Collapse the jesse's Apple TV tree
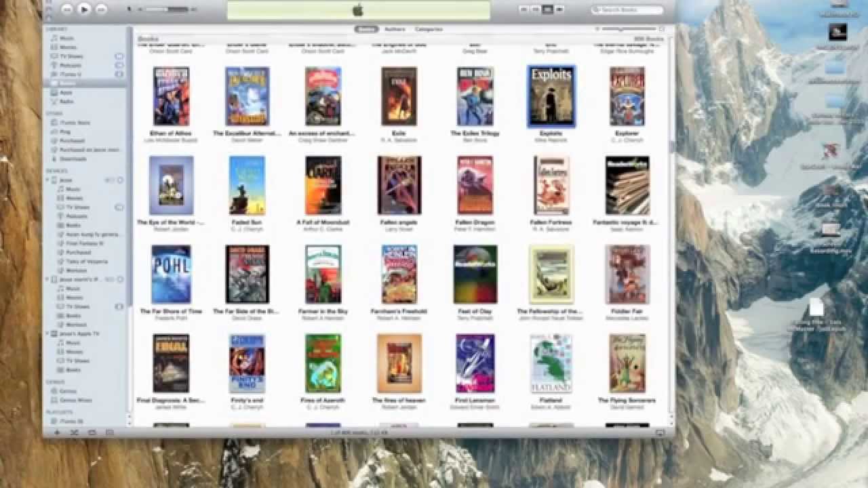Image resolution: width=868 pixels, height=488 pixels. 47,334
